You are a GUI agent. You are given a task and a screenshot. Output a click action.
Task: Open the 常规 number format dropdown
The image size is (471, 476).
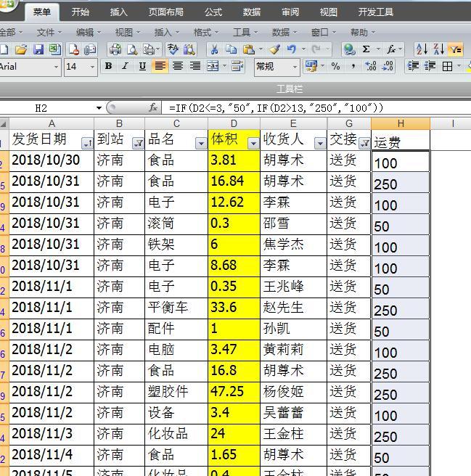coord(295,67)
